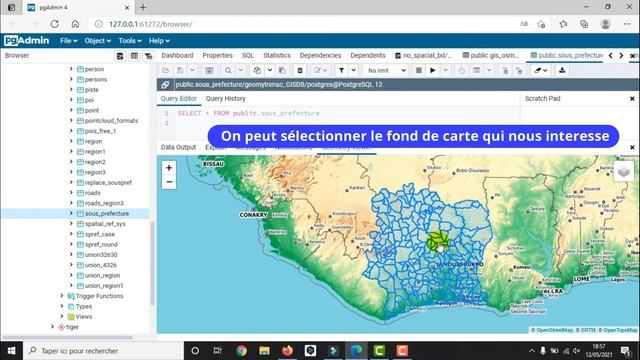
Task: Open Firefox from the taskbar
Action: (287, 351)
